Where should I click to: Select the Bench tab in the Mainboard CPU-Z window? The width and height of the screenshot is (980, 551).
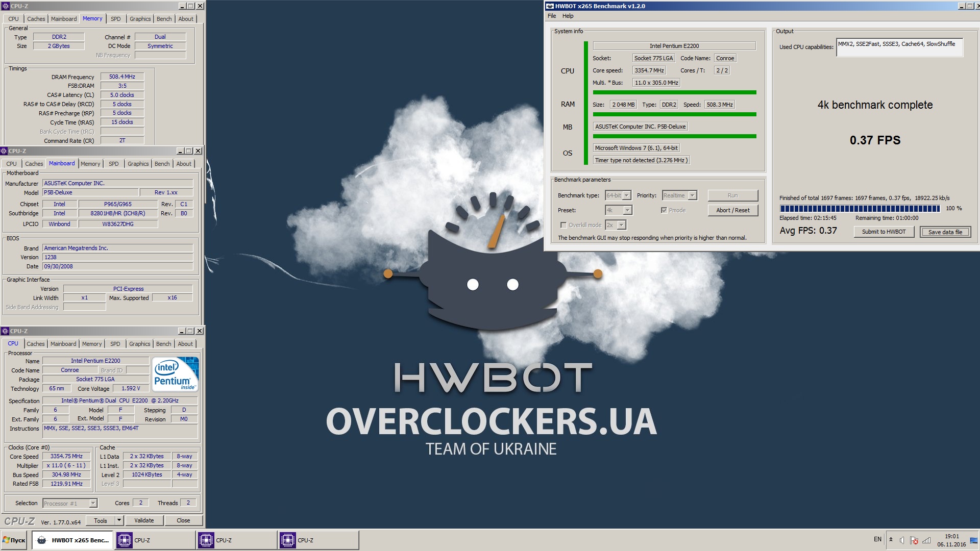click(162, 164)
